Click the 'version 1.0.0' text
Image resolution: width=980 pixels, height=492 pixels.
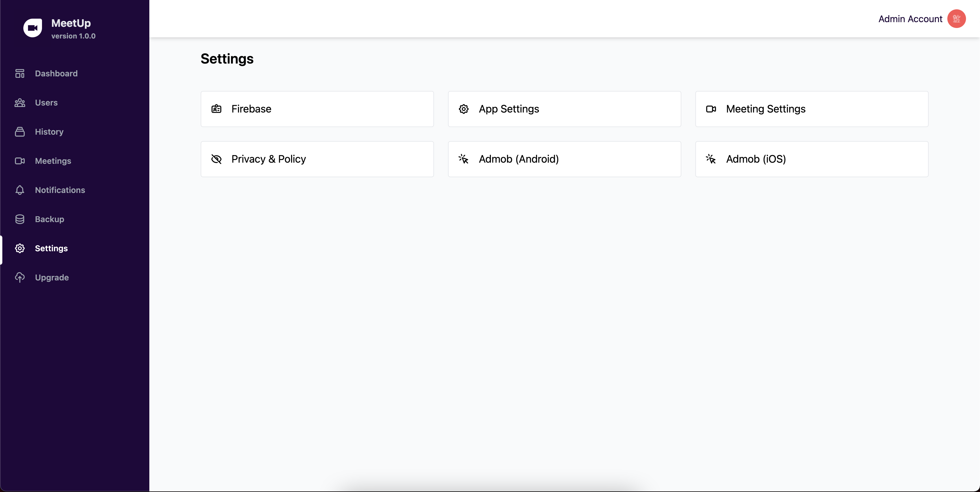(73, 36)
